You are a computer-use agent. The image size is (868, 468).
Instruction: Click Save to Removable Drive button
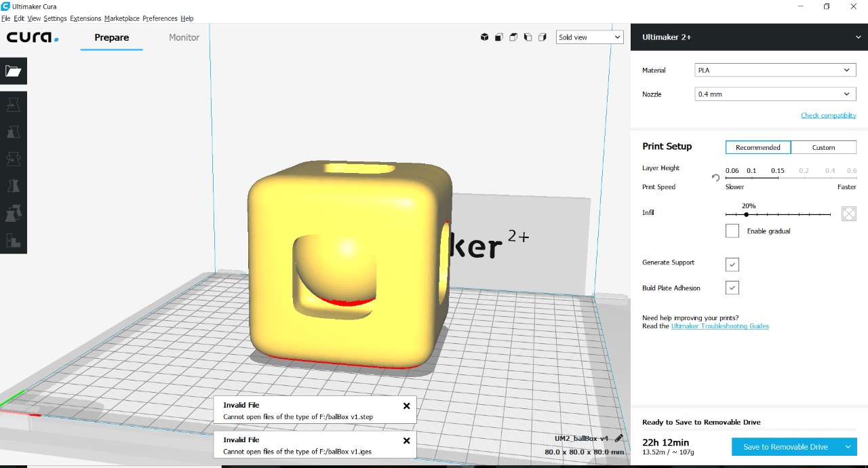pyautogui.click(x=785, y=447)
